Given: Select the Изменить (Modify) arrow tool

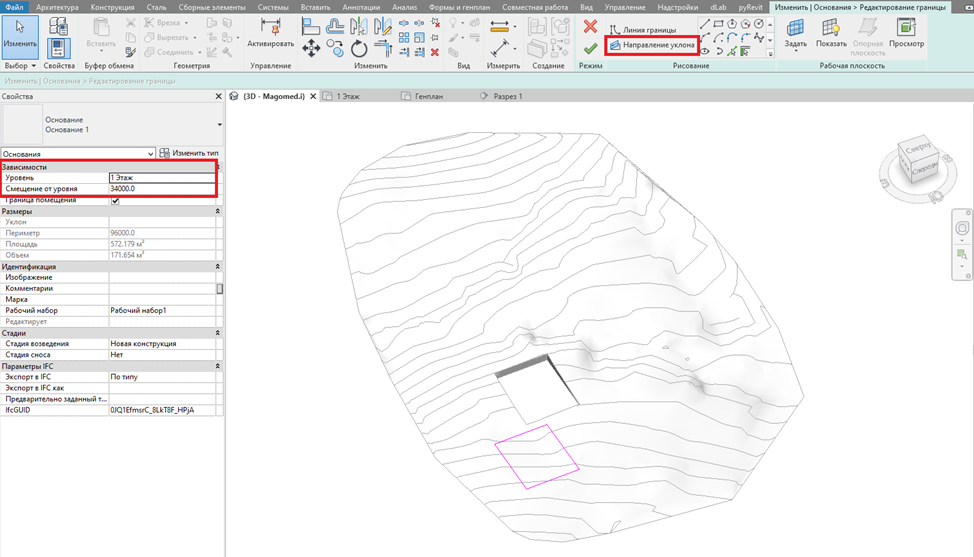Looking at the screenshot, I should click(x=20, y=35).
